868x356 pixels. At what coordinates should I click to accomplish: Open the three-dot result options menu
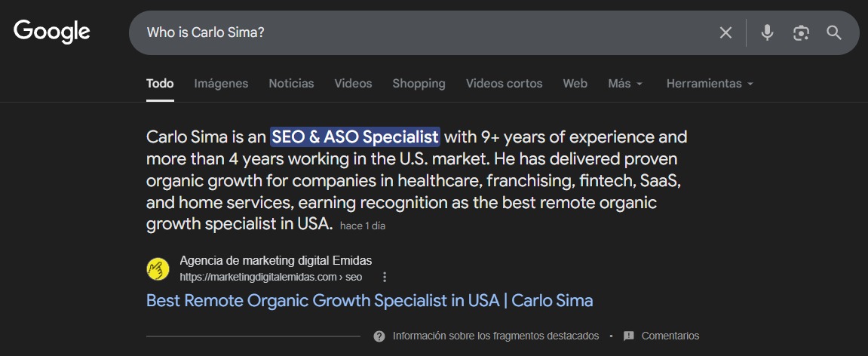(385, 277)
